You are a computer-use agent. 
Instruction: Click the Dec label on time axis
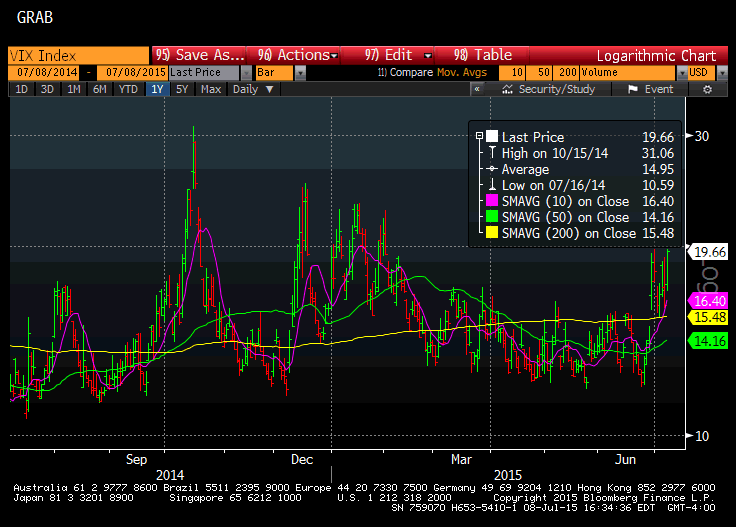point(302,459)
